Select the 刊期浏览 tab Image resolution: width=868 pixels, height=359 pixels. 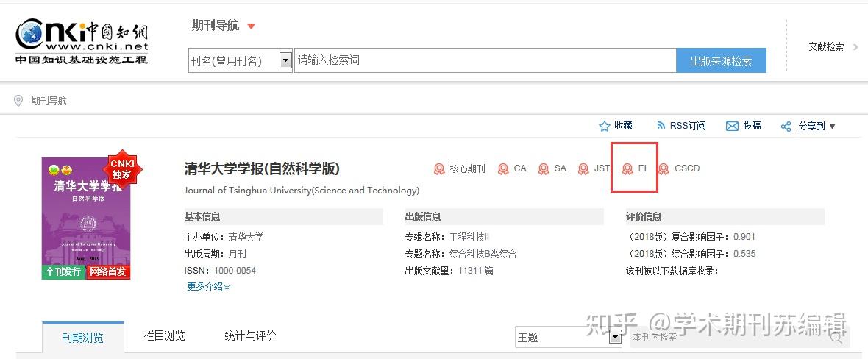[83, 338]
